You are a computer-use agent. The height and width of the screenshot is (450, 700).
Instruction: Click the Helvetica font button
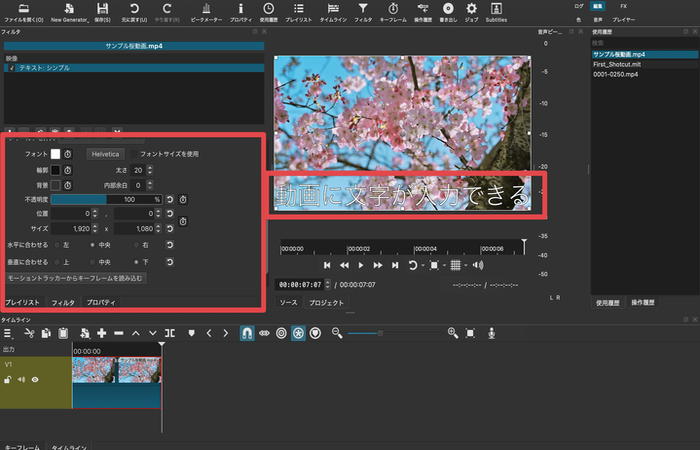105,155
